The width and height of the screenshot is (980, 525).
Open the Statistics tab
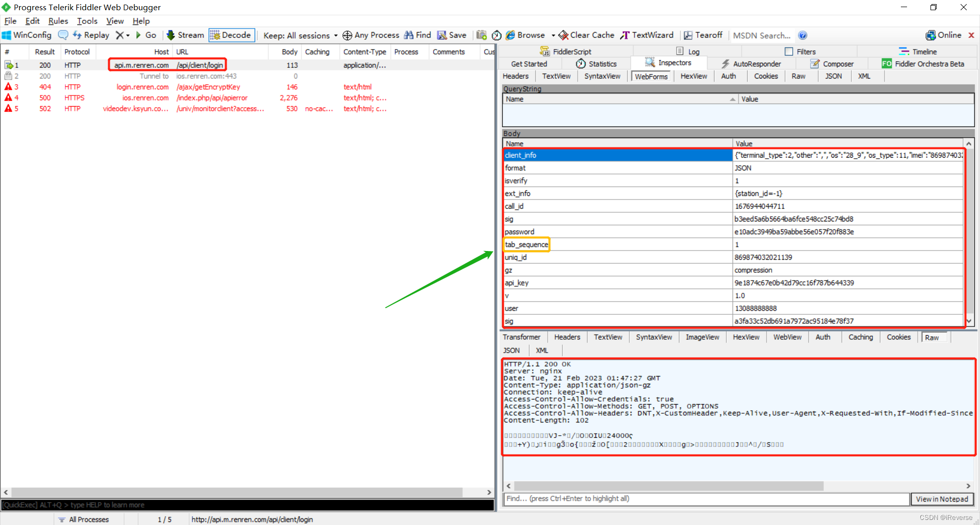[596, 64]
